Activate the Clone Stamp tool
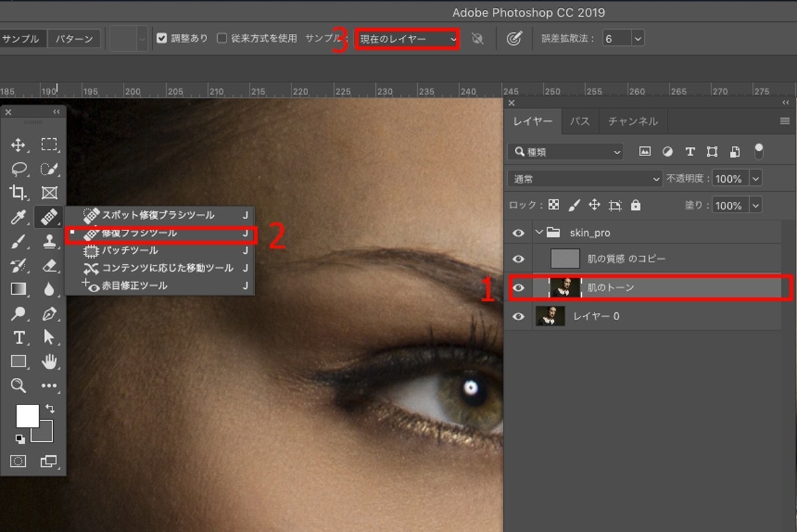 49,241
